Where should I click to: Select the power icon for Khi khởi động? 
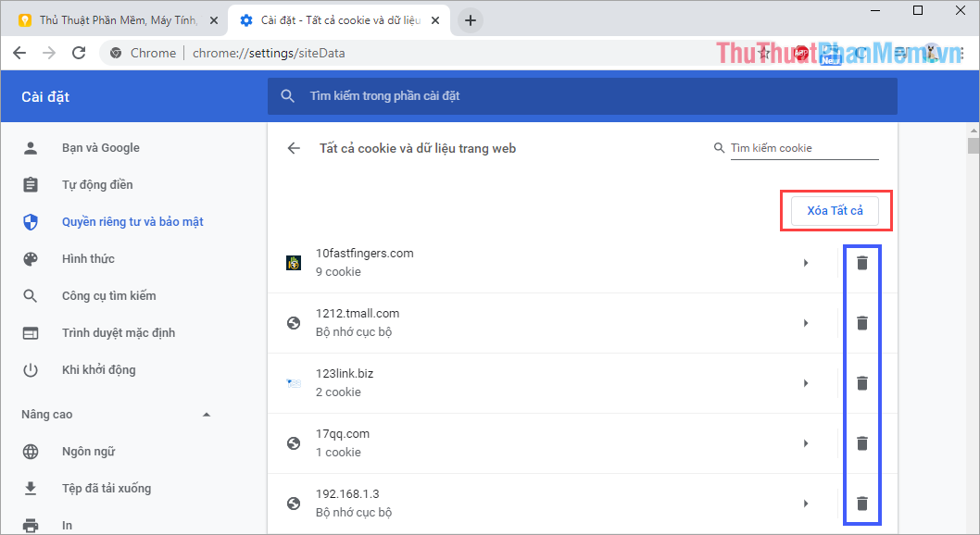(31, 369)
